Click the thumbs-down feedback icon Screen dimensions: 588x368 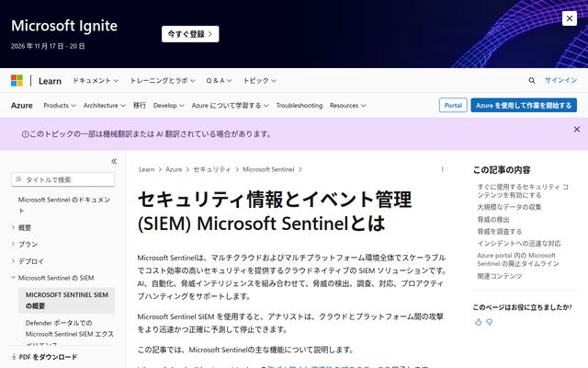[490, 322]
